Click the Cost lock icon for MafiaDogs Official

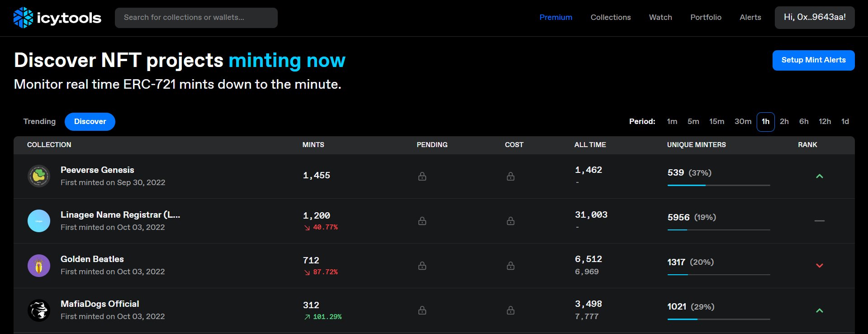tap(511, 310)
